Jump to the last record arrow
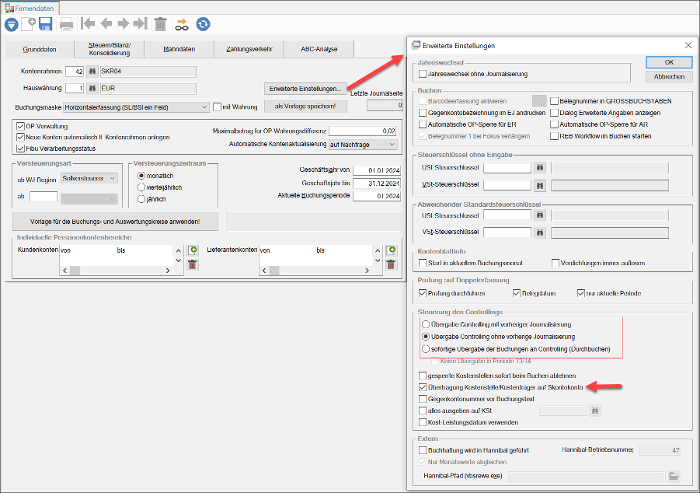 click(140, 24)
